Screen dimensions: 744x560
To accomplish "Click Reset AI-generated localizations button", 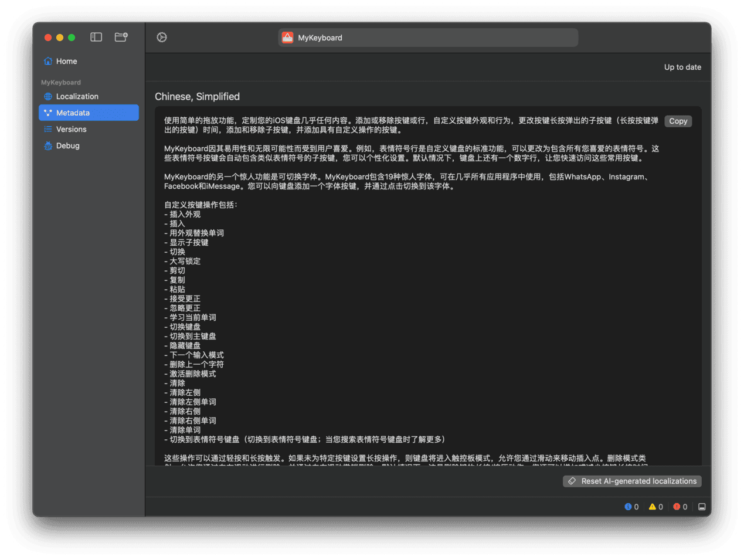I will (632, 481).
